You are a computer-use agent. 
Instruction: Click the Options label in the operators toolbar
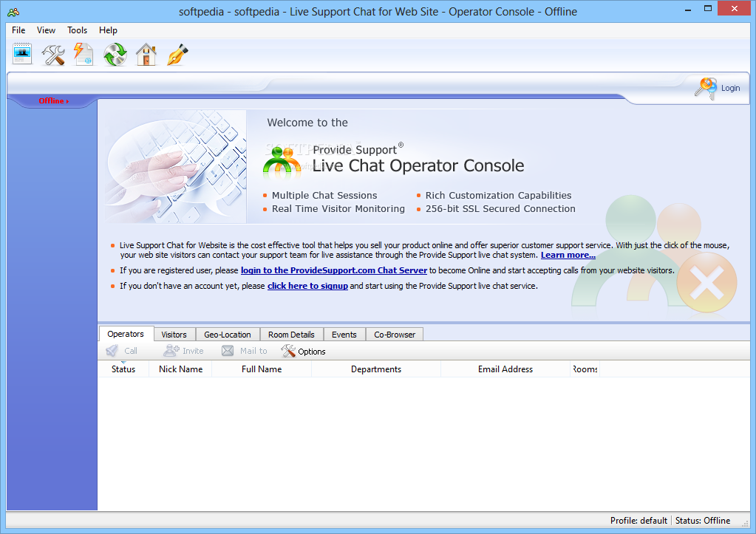(x=311, y=352)
